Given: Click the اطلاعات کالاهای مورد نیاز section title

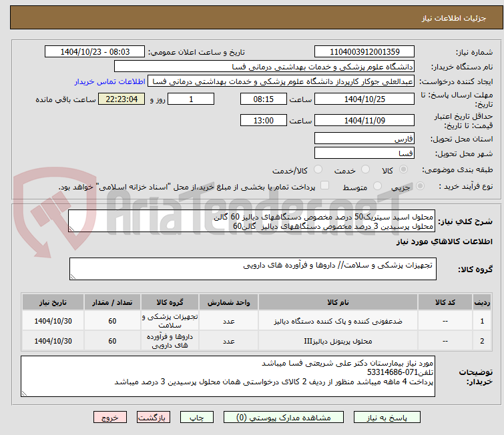Looking at the screenshot, I should (x=444, y=242).
